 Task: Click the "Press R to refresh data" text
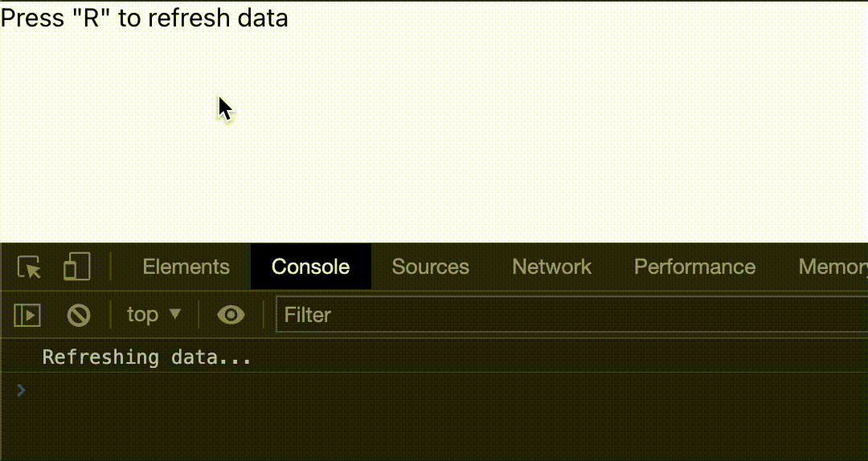pyautogui.click(x=145, y=18)
